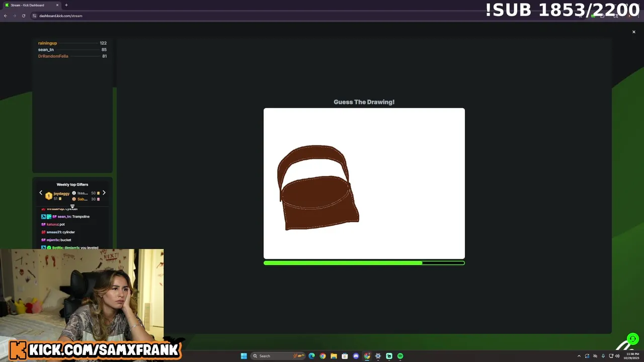This screenshot has height=362, width=644.
Task: Open Spotify from the taskbar
Action: coord(400,356)
